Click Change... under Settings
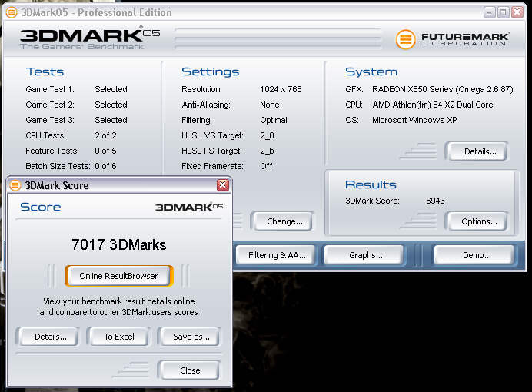The image size is (532, 392). pyautogui.click(x=283, y=221)
